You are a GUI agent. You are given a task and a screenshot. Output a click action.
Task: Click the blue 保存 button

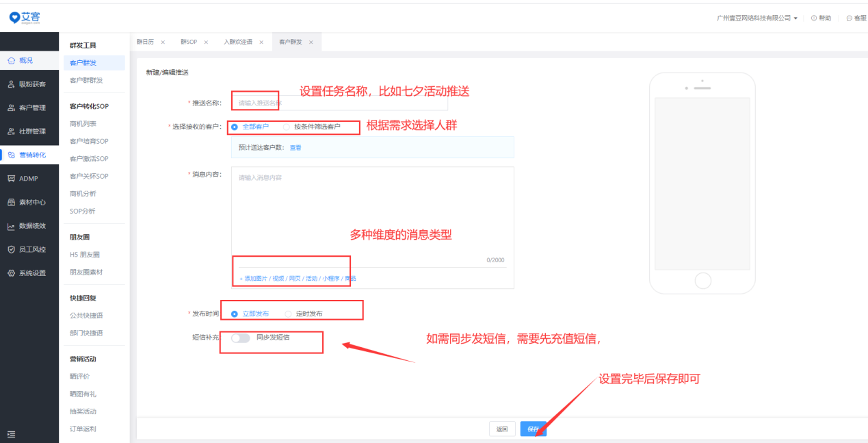pos(533,429)
